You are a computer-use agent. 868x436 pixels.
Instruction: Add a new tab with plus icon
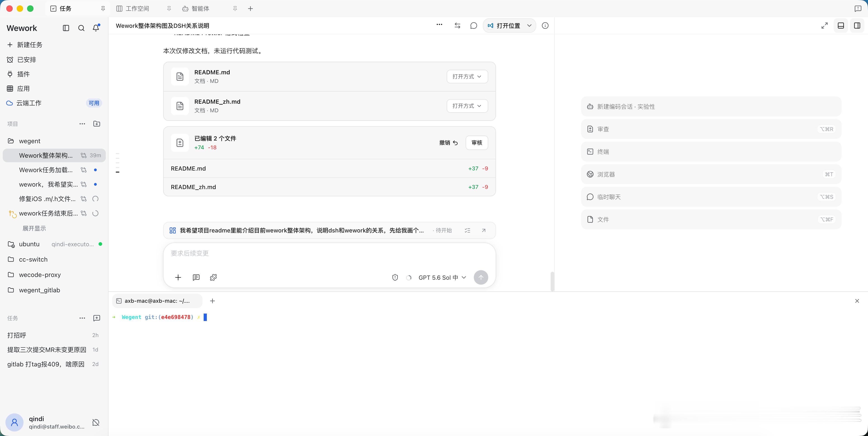coord(250,9)
